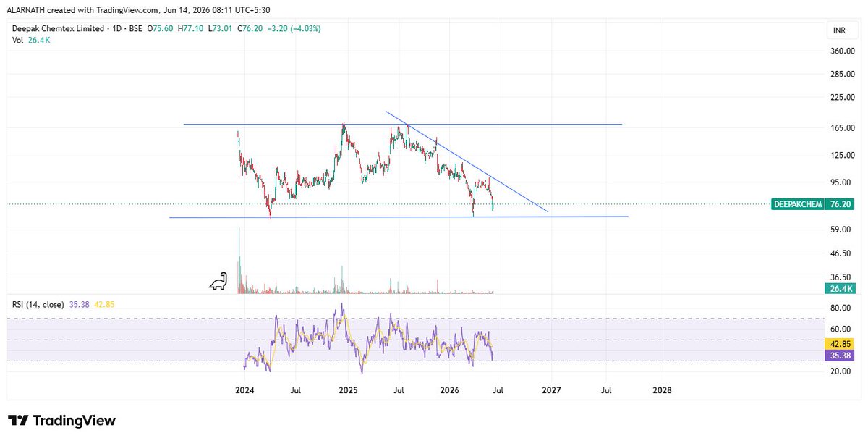Click the 76.20 last price tag
The width and height of the screenshot is (868, 441).
[x=841, y=205]
